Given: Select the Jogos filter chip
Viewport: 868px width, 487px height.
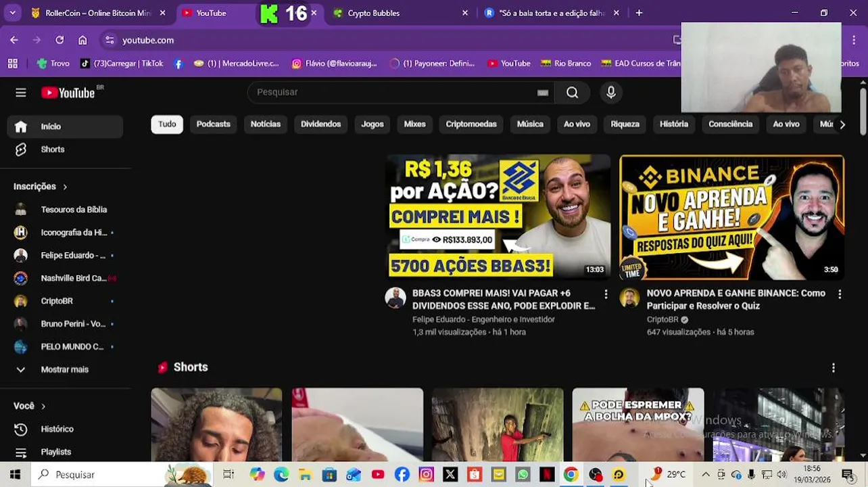Looking at the screenshot, I should click(x=372, y=124).
